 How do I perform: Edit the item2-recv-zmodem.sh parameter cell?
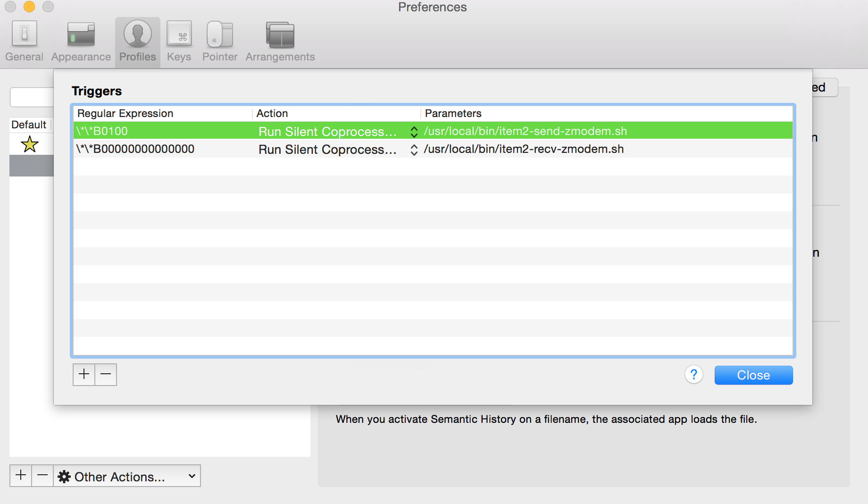pos(607,149)
